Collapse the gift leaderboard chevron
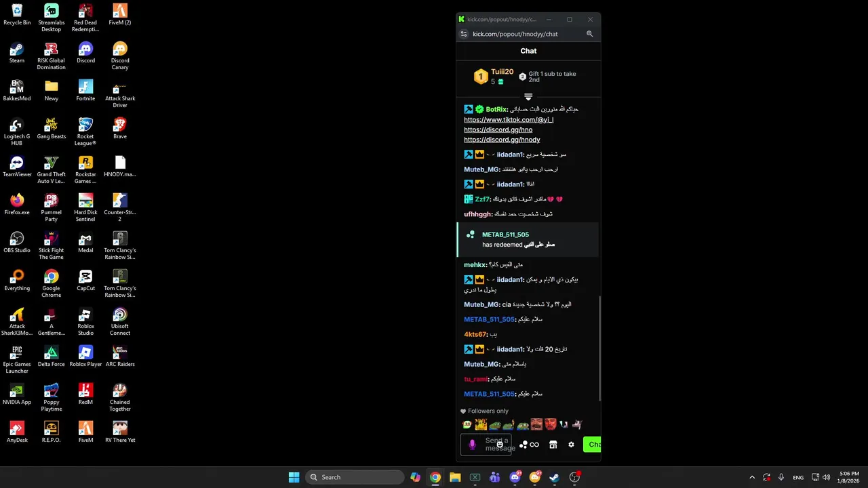 click(x=528, y=97)
